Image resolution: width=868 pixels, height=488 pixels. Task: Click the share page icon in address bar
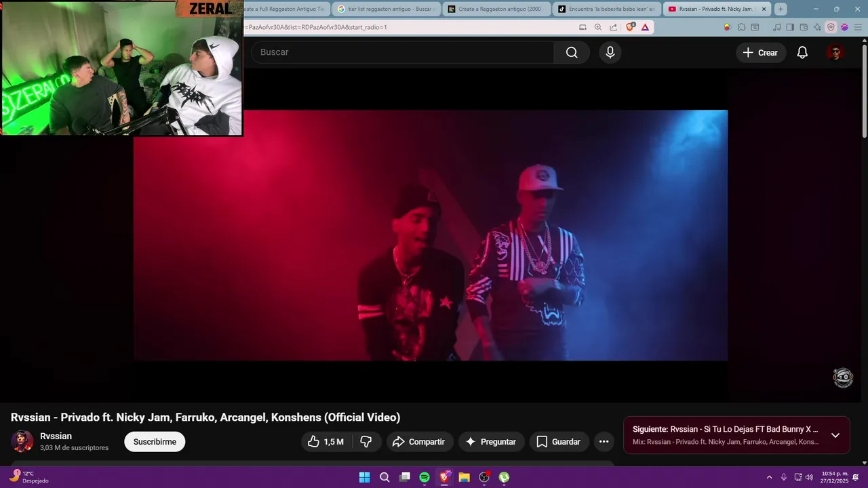[613, 27]
